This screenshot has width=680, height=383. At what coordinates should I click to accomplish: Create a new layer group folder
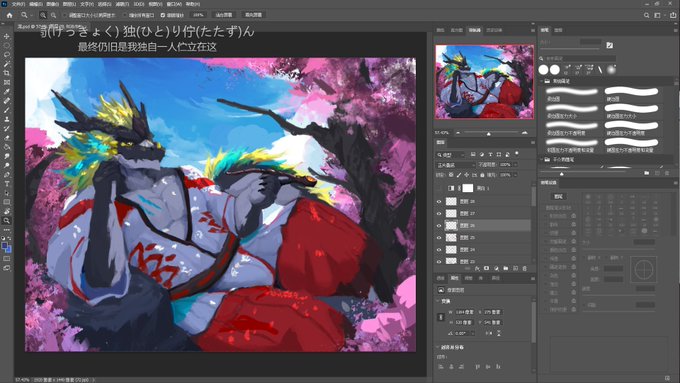(506, 268)
